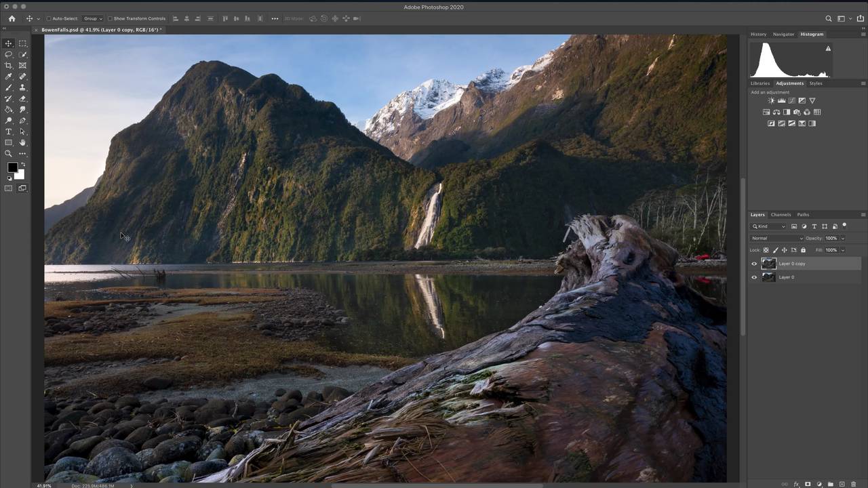The image size is (868, 488).
Task: Select the Lasso tool
Action: point(9,54)
